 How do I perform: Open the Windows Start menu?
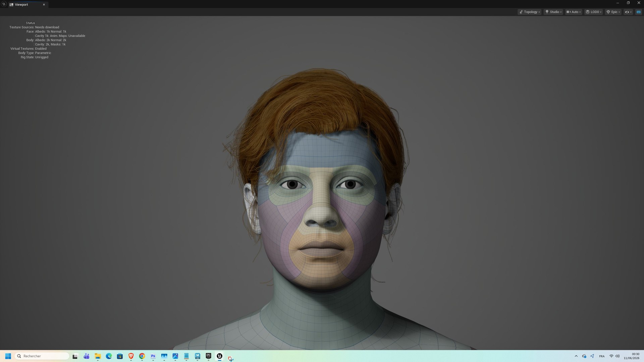click(8, 356)
